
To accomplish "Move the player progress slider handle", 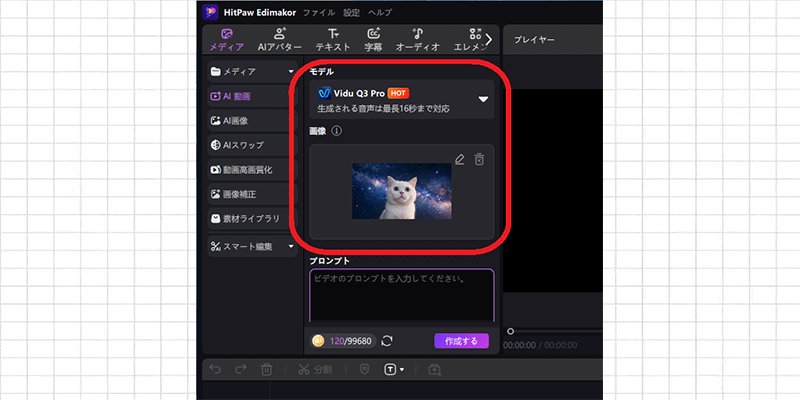I will coord(510,331).
